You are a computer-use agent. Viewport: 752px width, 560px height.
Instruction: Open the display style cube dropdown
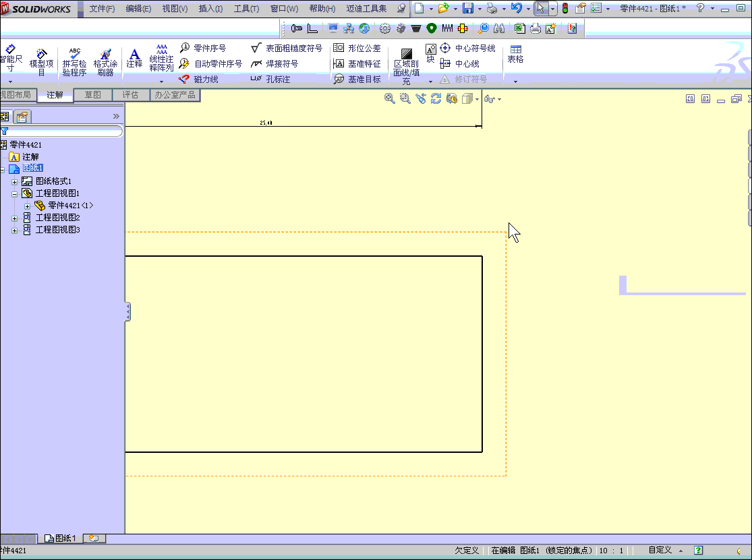coord(478,99)
